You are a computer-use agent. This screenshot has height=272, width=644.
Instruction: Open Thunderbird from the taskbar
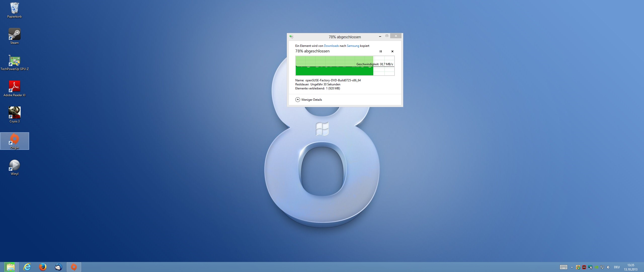(58, 267)
